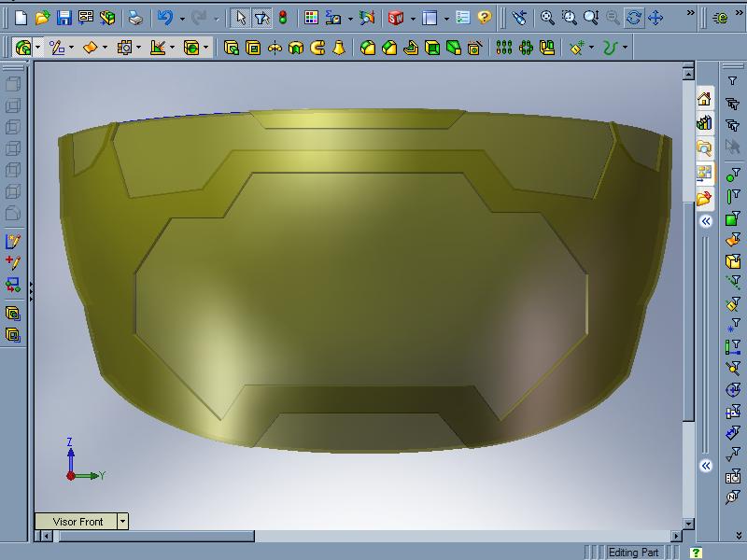The image size is (747, 560).
Task: Select the Extruded Boss/Base tool
Action: point(231,48)
